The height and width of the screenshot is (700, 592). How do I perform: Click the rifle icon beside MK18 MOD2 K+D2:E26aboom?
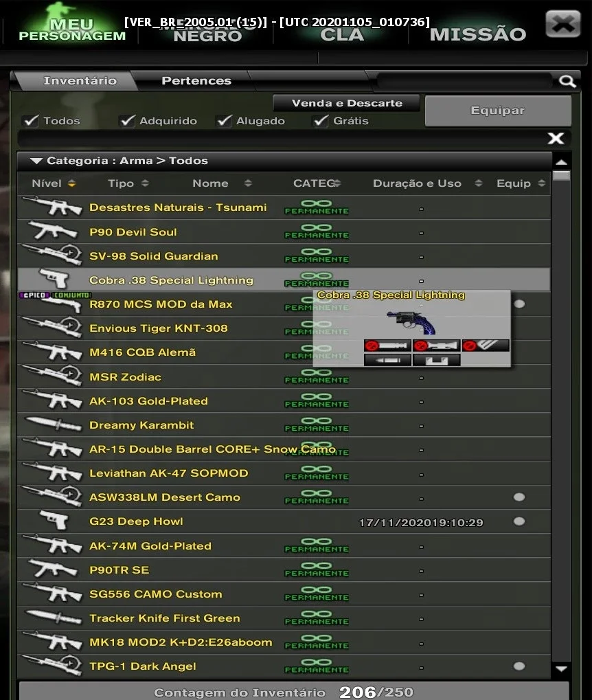point(52,641)
